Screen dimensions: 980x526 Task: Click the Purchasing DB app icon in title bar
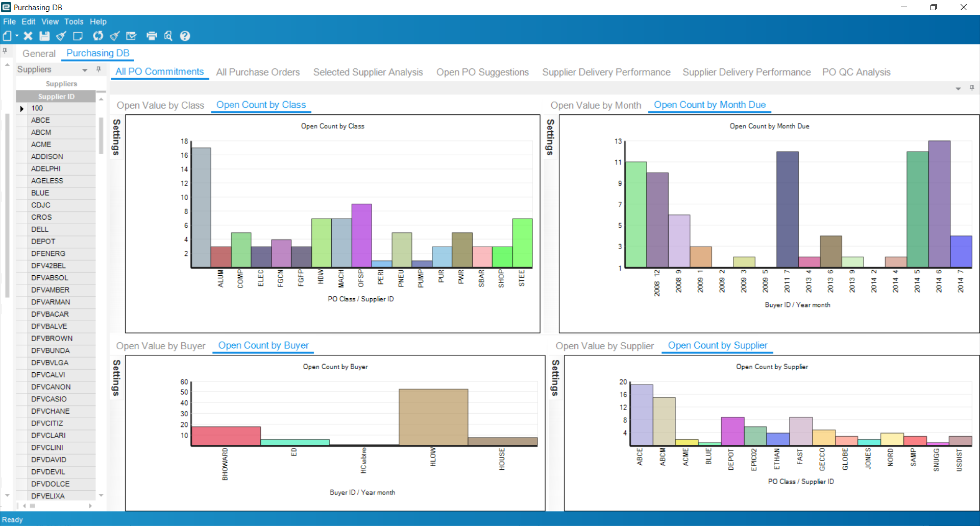(6, 7)
